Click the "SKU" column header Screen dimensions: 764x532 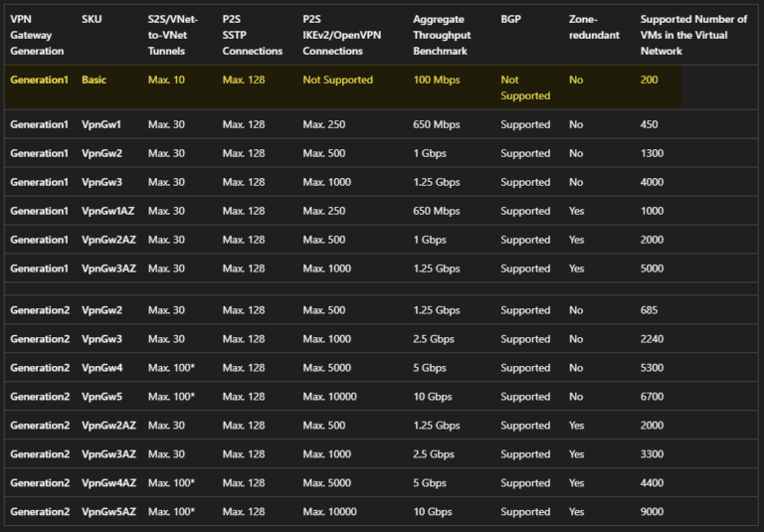click(x=92, y=20)
